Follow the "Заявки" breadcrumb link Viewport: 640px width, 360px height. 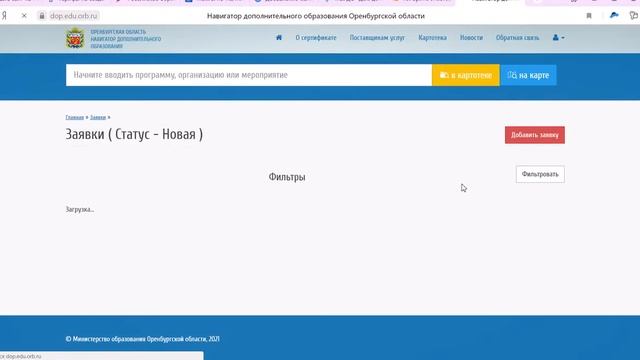tap(98, 118)
